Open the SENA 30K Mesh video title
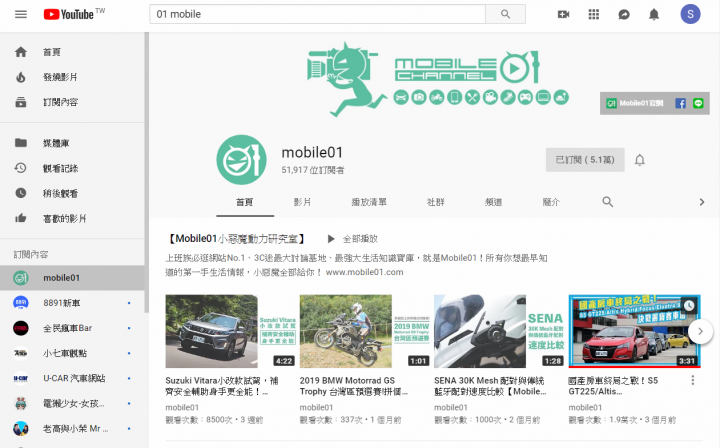 pyautogui.click(x=490, y=386)
